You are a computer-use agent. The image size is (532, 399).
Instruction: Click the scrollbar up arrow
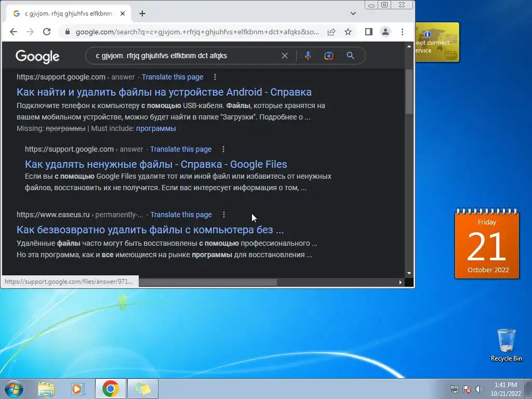(x=409, y=46)
